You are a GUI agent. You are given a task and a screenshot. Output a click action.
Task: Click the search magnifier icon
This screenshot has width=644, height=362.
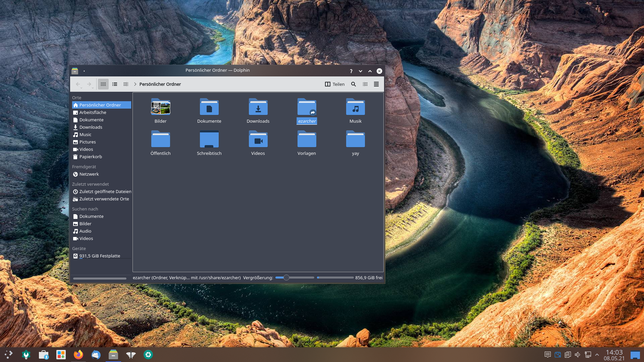pyautogui.click(x=353, y=84)
